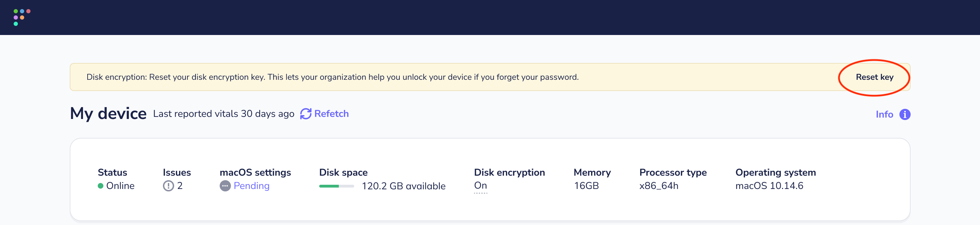Click the green Online status dot
Image resolution: width=980 pixels, height=225 pixels.
point(101,185)
